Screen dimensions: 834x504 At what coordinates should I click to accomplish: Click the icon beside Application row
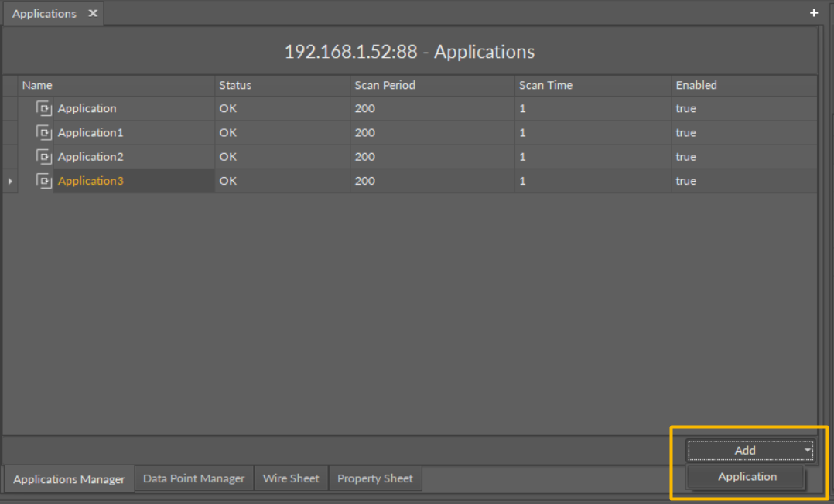tap(43, 108)
